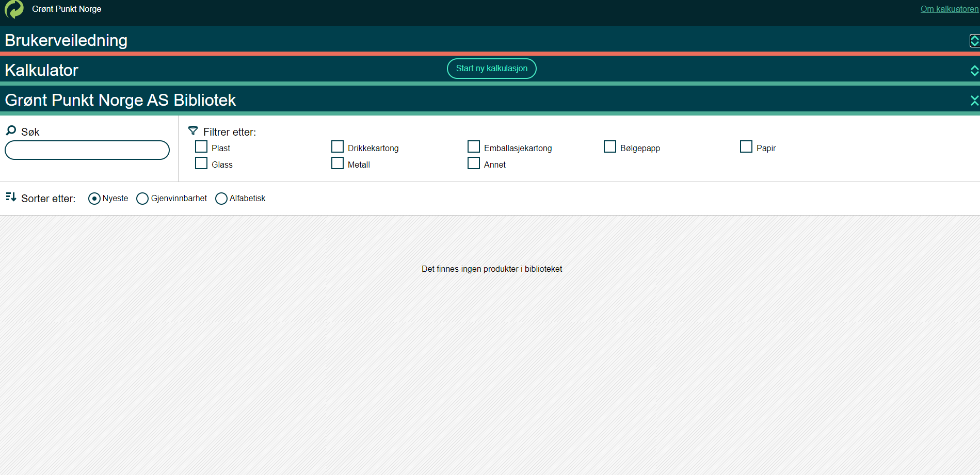Select the Nyeste sort radio button
This screenshot has width=980, height=475.
coord(94,199)
